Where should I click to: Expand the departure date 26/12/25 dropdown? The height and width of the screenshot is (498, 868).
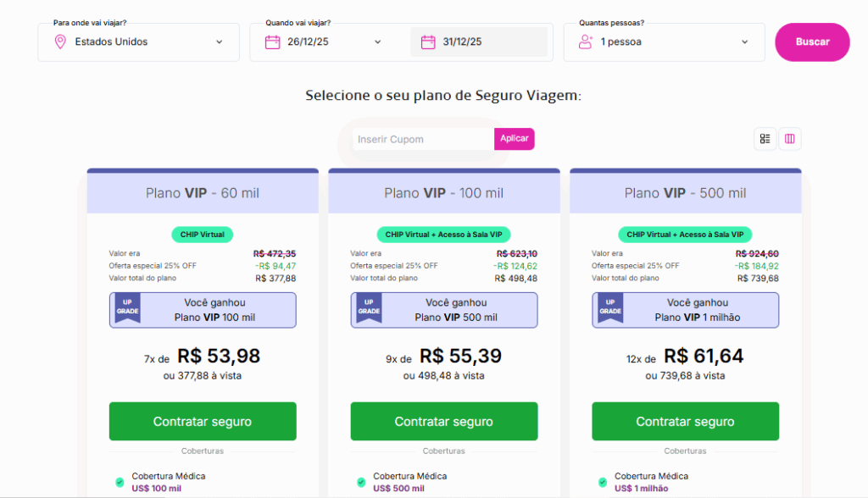click(325, 41)
